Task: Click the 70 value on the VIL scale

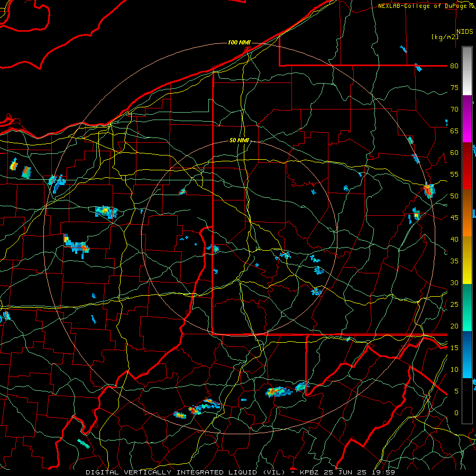Action: [454, 109]
